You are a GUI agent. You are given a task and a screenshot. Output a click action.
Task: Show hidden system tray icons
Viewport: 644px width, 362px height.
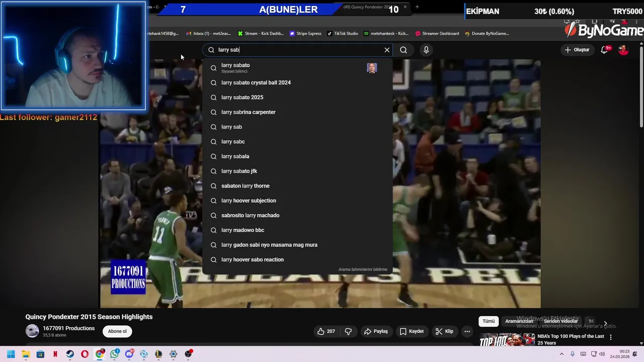(561, 354)
